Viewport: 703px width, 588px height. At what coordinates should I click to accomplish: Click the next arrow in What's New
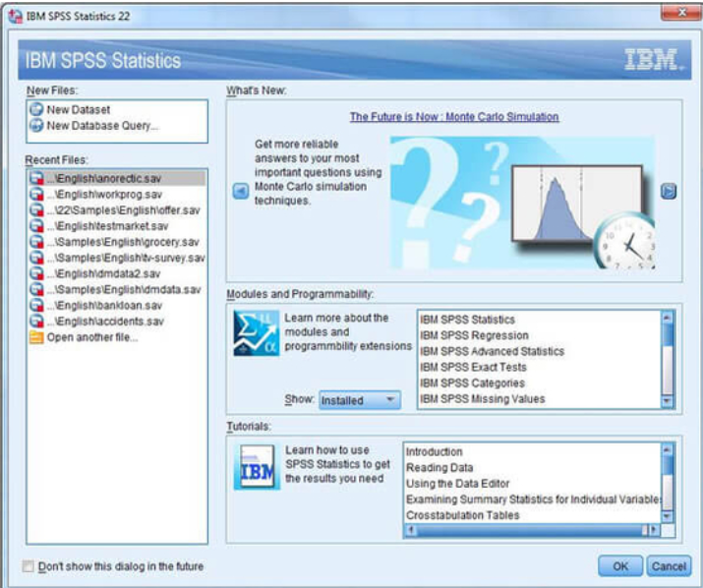pyautogui.click(x=669, y=192)
